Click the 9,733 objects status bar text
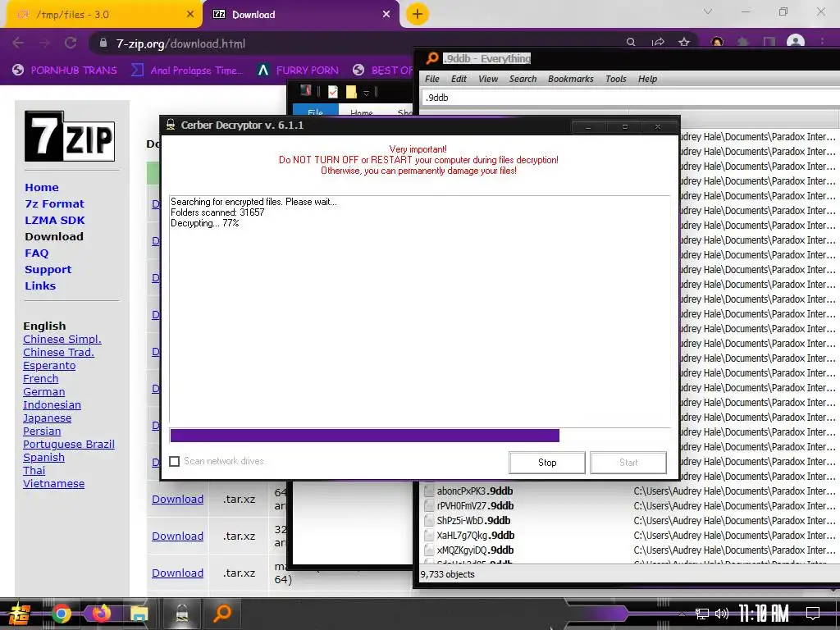 (447, 574)
